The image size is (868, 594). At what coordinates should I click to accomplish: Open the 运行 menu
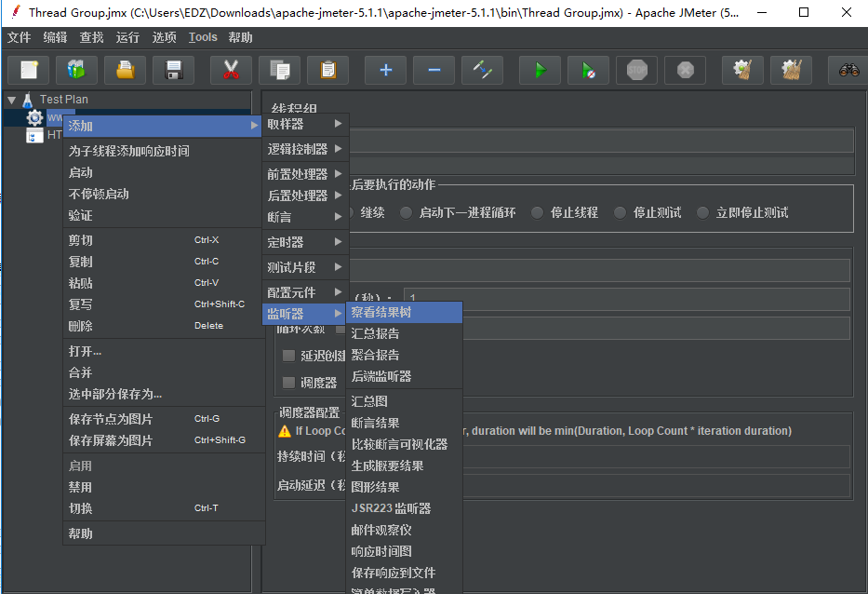127,37
